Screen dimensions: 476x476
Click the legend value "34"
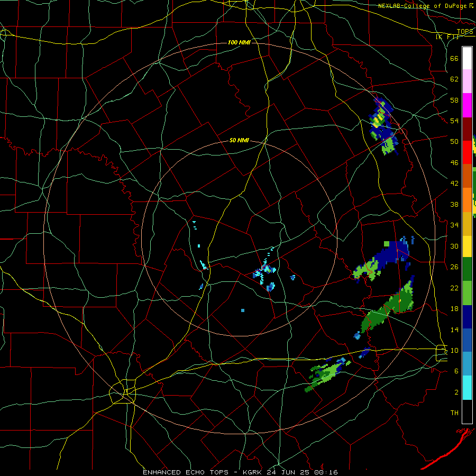point(454,225)
